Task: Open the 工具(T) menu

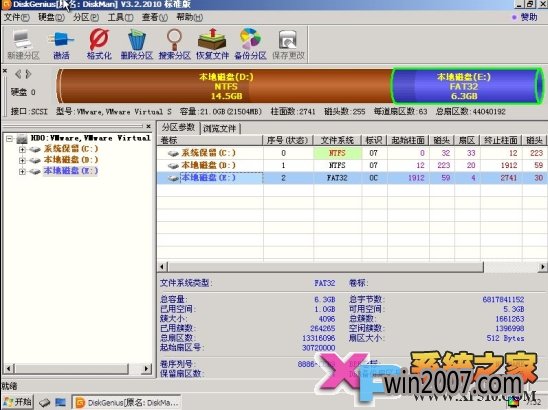Action: 120,17
